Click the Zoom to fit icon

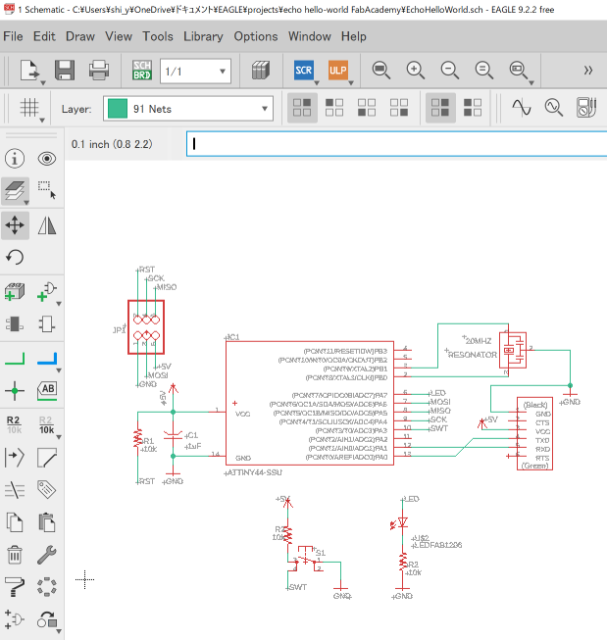[381, 70]
